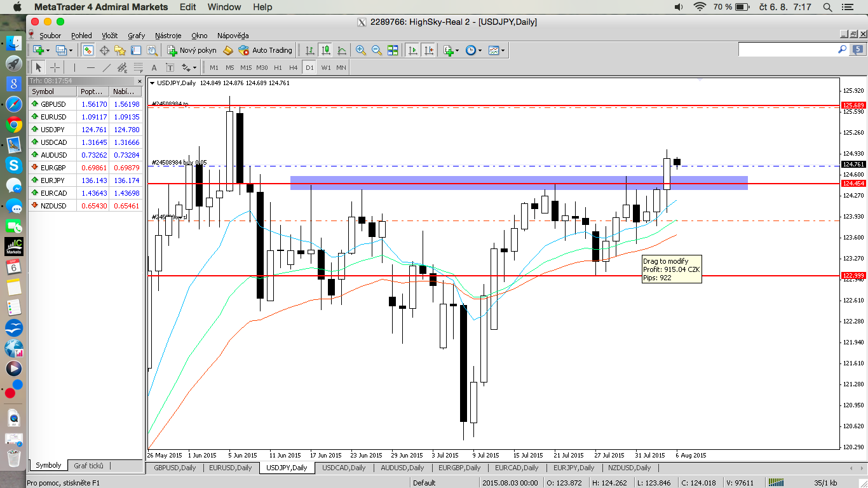Open the macOS Spotlight search icon
Image resolution: width=868 pixels, height=488 pixels.
(827, 7)
